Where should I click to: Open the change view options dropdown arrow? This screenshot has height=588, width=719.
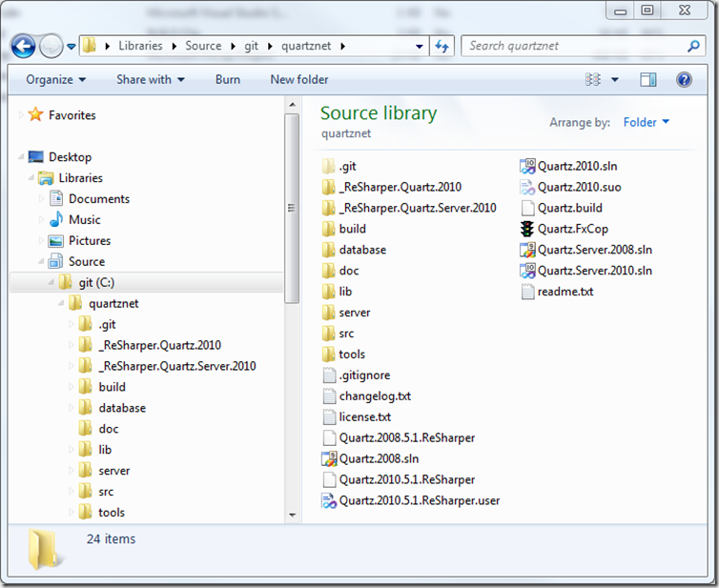pos(615,80)
